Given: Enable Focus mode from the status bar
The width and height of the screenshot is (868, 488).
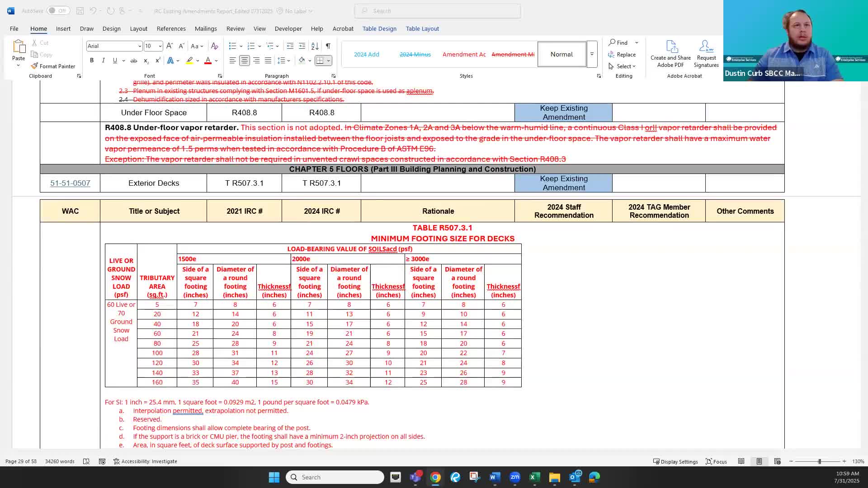Looking at the screenshot, I should [716, 461].
